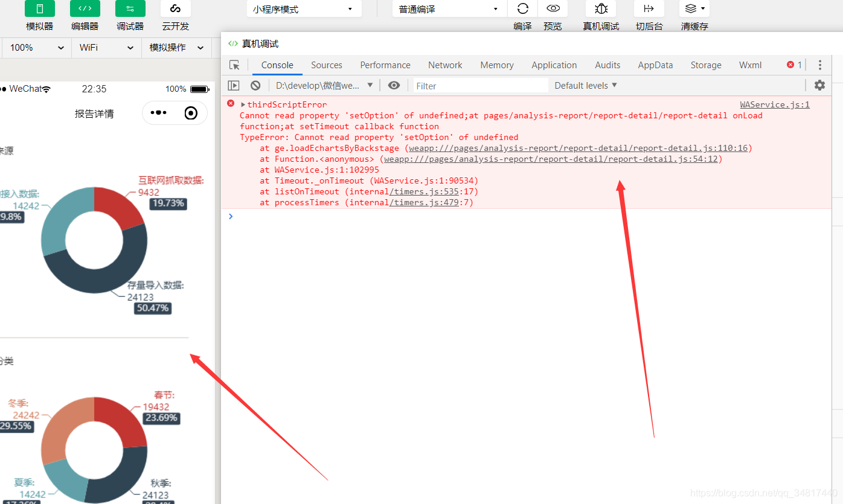Open the 模拟操作 simulation actions dropdown
843x504 pixels.
pyautogui.click(x=176, y=48)
